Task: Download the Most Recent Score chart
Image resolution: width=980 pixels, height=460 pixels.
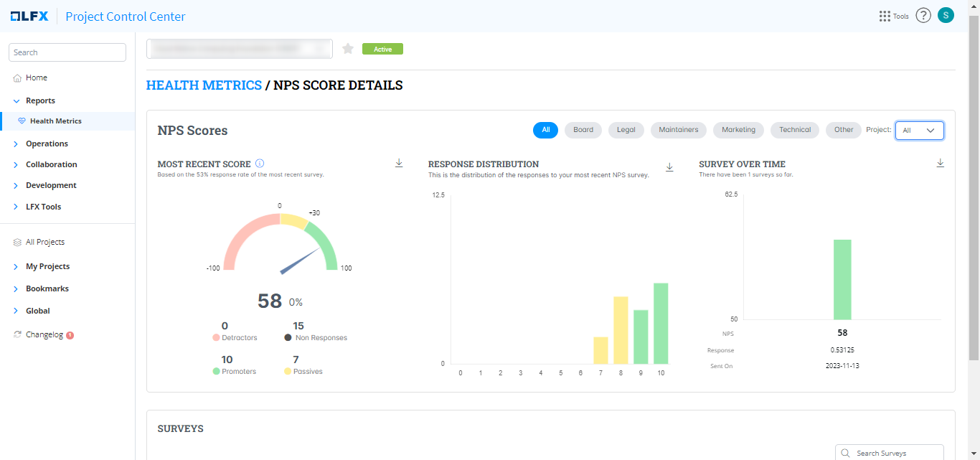Action: [x=399, y=164]
